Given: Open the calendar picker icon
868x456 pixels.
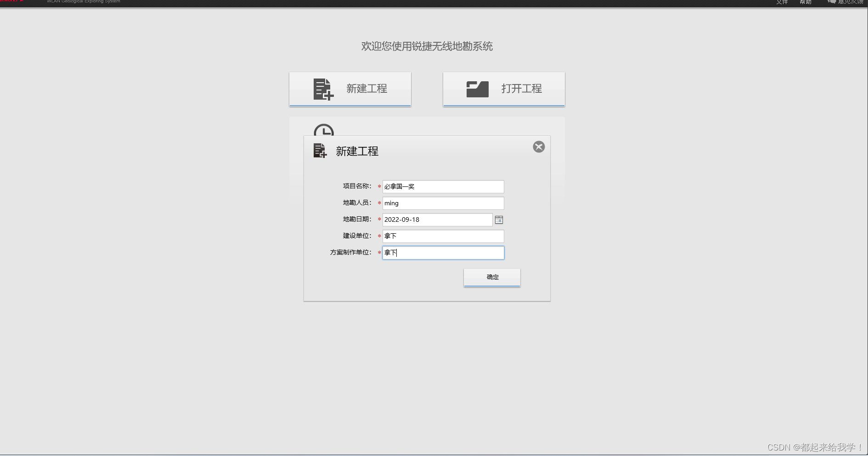Looking at the screenshot, I should [x=499, y=220].
